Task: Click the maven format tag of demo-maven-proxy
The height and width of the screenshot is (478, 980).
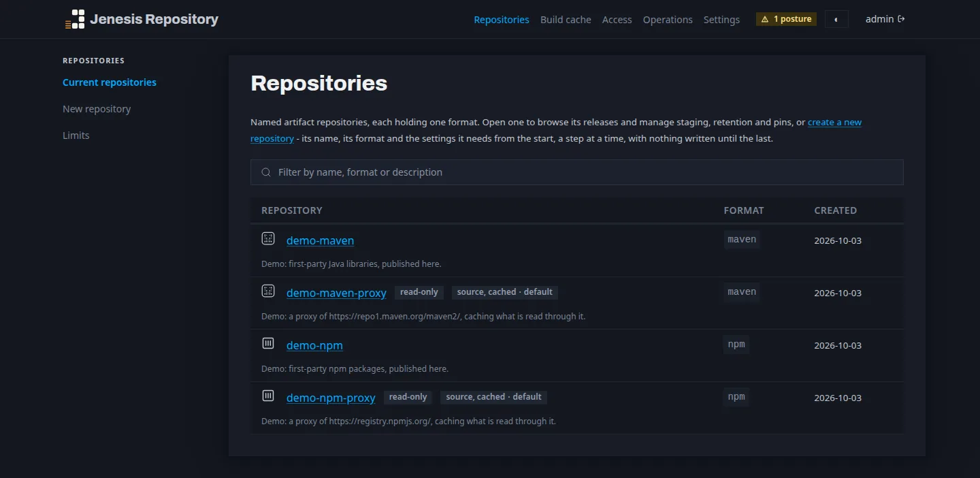Action: (x=742, y=292)
